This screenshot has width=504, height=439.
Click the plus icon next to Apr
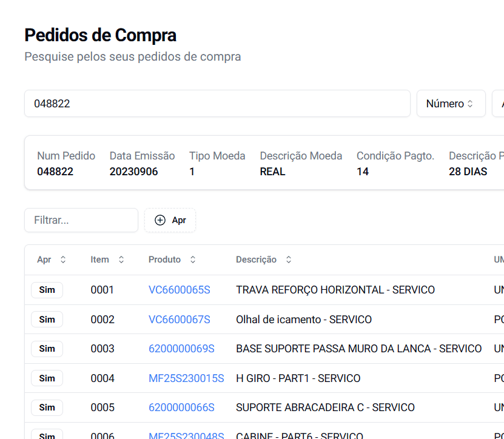click(x=159, y=220)
